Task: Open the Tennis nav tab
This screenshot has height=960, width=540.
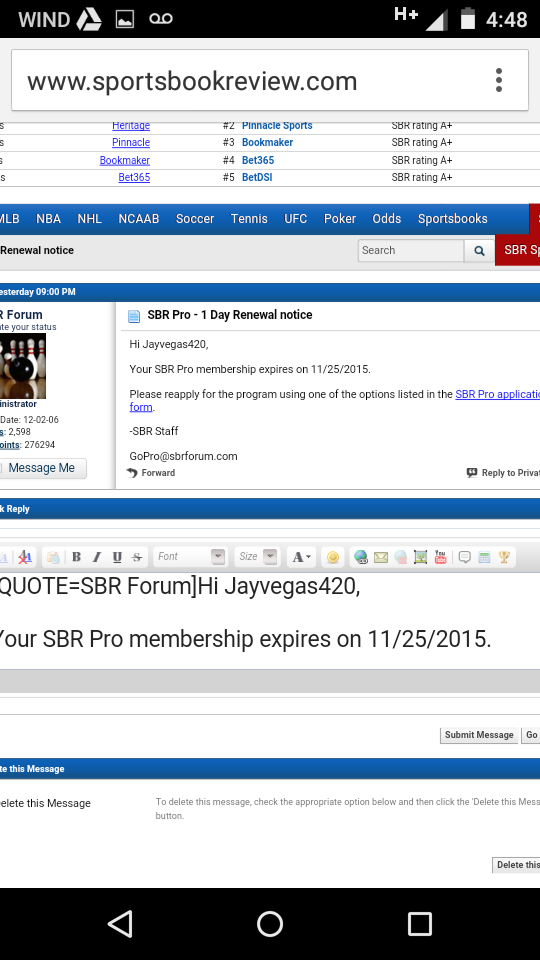Action: pos(249,219)
